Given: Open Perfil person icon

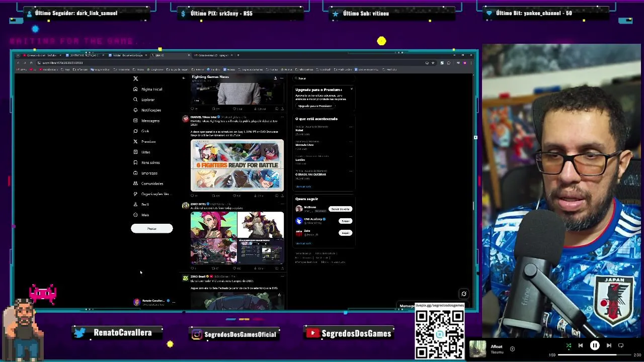Looking at the screenshot, I should coord(135,204).
